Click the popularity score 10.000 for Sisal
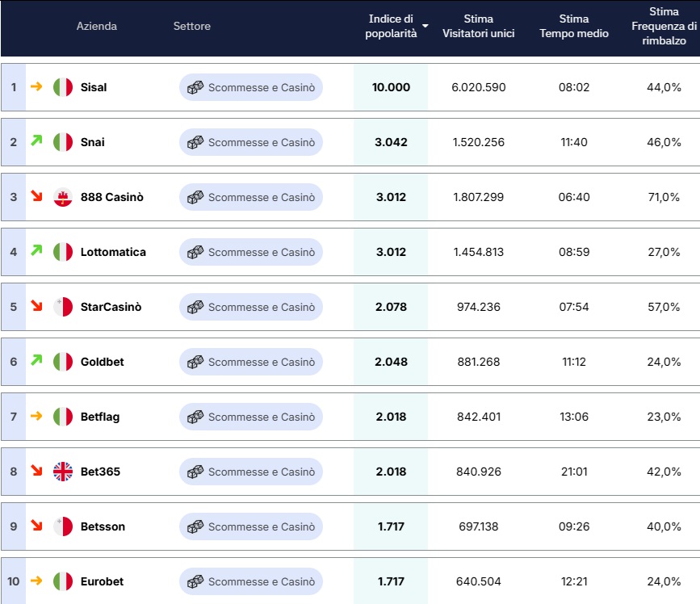Viewport: 700px width, 604px height. 391,87
